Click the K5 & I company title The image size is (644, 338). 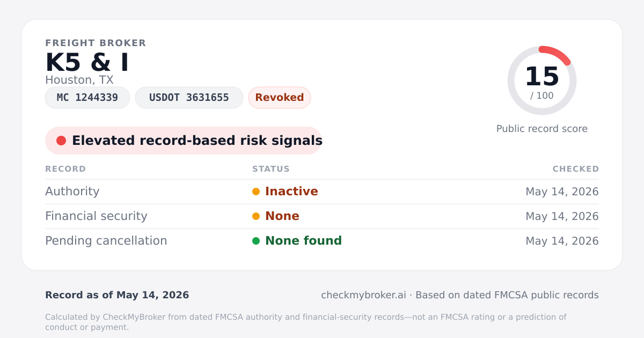tap(87, 62)
